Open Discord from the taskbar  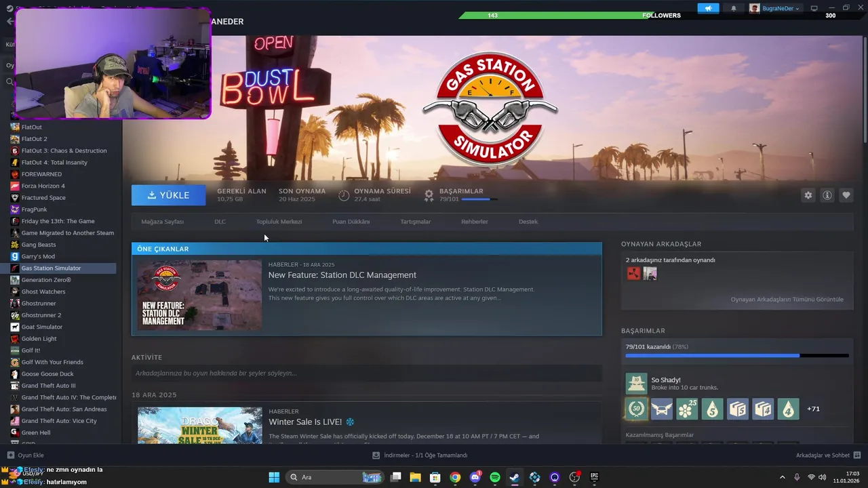475,477
